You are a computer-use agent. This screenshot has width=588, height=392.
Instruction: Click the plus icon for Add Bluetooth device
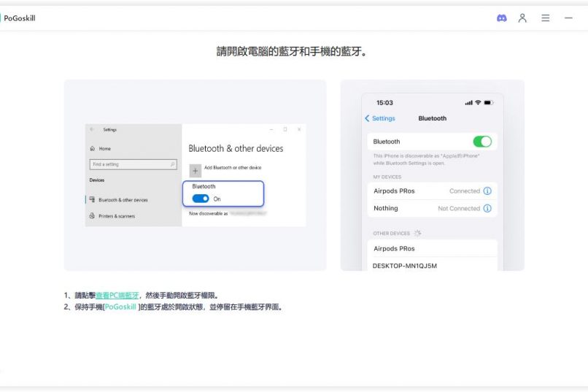pos(196,170)
